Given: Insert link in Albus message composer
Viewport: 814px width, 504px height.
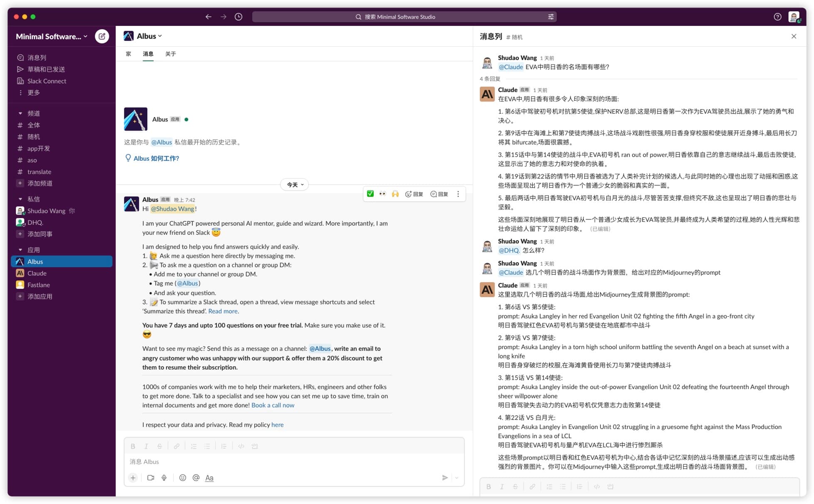Looking at the screenshot, I should coord(176,446).
